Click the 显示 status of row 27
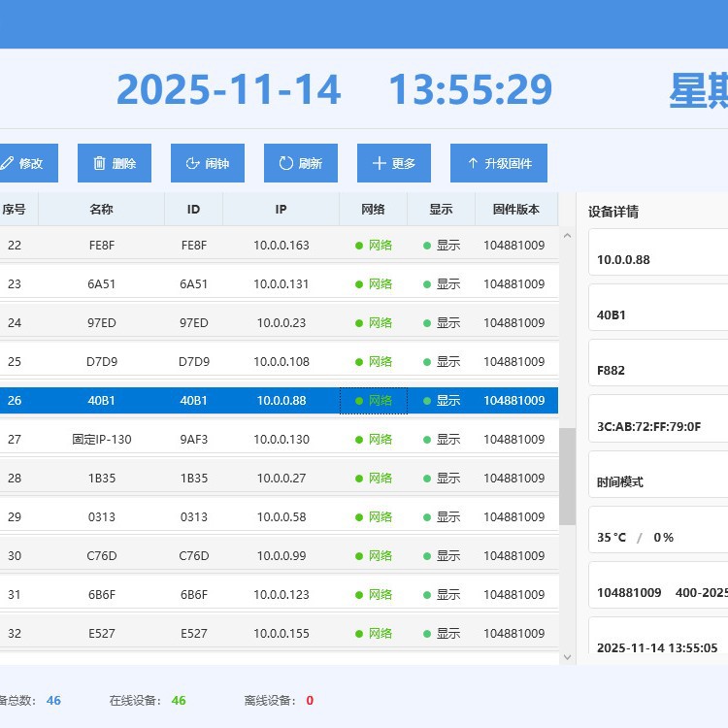 click(x=442, y=439)
